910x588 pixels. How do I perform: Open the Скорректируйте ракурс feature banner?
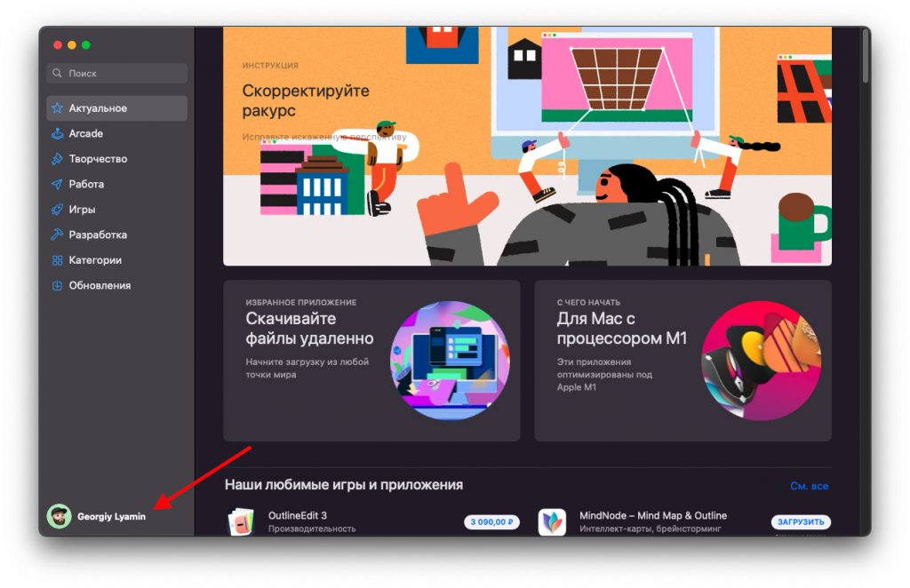(x=527, y=147)
